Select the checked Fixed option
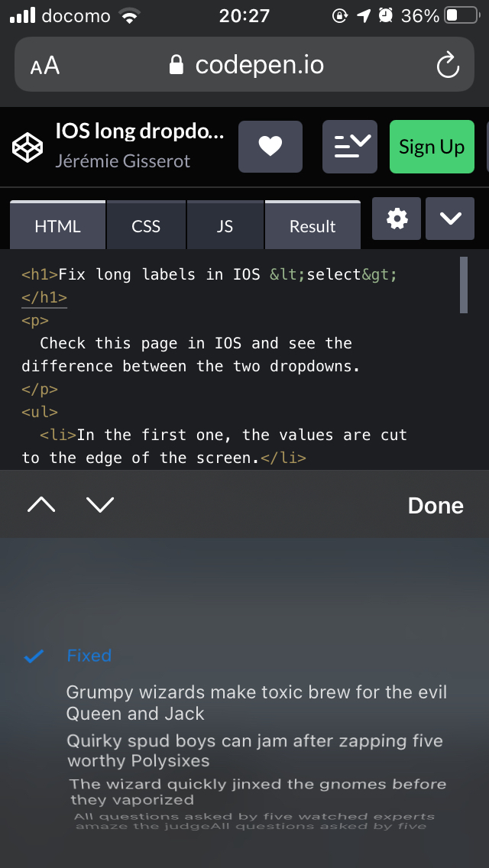The image size is (489, 868). (89, 656)
